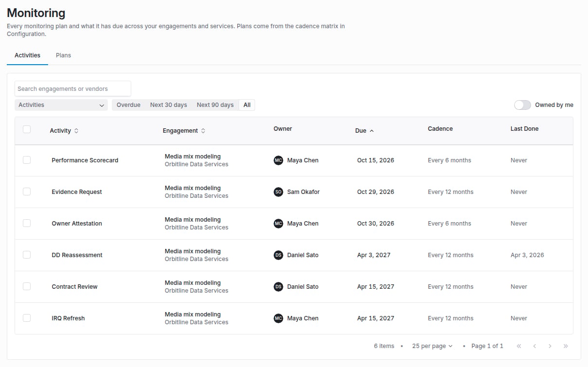This screenshot has width=588, height=367.
Task: Click Sam Okafor owner name
Action: tap(303, 192)
